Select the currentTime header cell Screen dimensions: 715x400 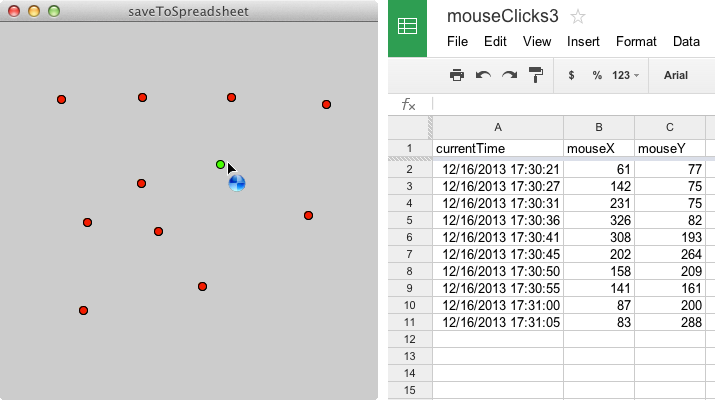[498, 149]
